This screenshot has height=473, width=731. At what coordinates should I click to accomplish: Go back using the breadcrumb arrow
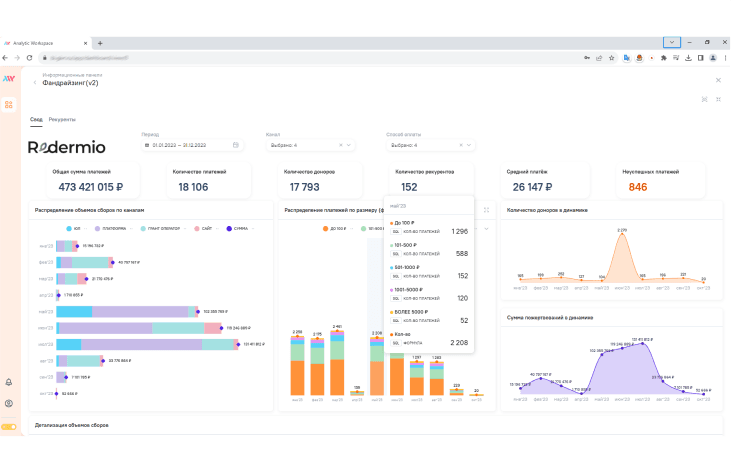coord(35,82)
